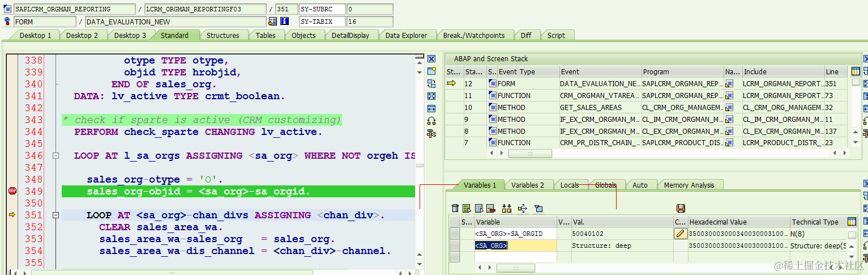Click the Include column header in the stack

[x=783, y=72]
